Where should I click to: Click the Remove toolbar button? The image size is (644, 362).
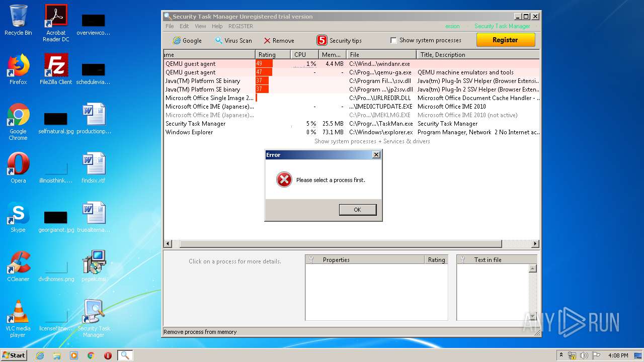click(x=279, y=41)
